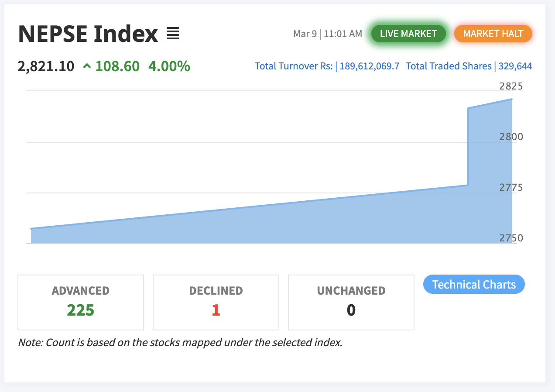555x392 pixels.
Task: Click the 2750 axis label
Action: point(511,238)
